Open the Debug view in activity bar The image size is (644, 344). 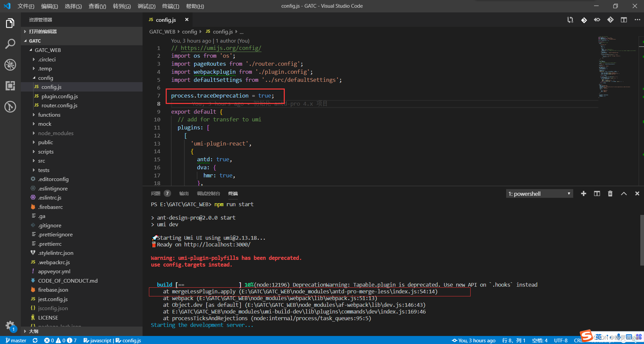[x=10, y=65]
